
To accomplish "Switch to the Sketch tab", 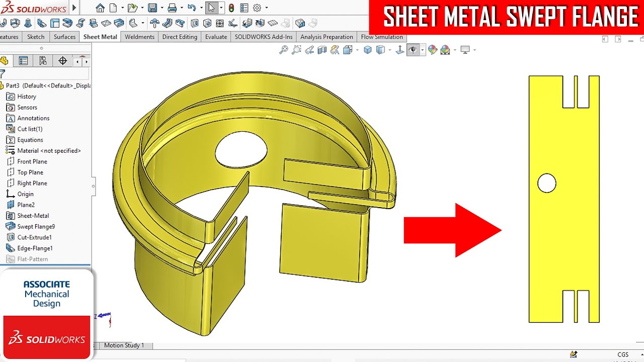I will point(36,37).
